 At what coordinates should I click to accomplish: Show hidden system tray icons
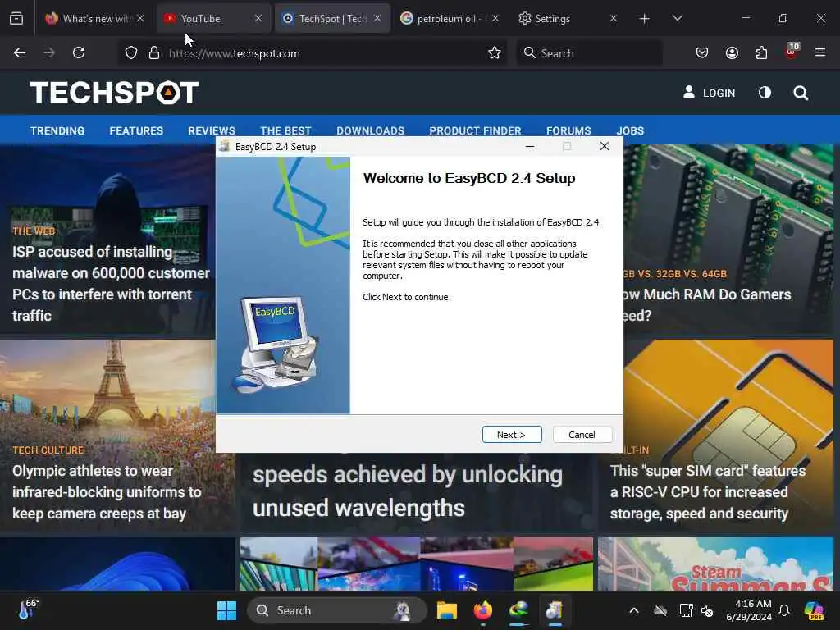point(634,610)
